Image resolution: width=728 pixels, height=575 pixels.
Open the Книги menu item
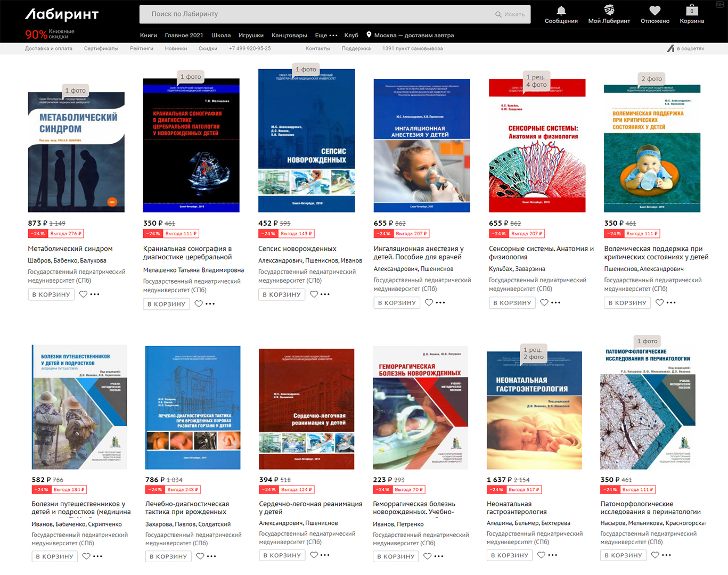(x=148, y=36)
